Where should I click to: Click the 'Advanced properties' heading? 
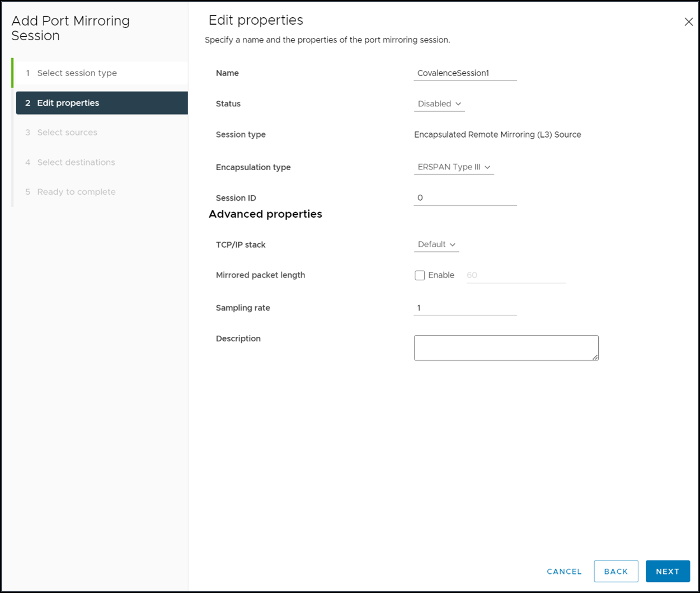265,214
